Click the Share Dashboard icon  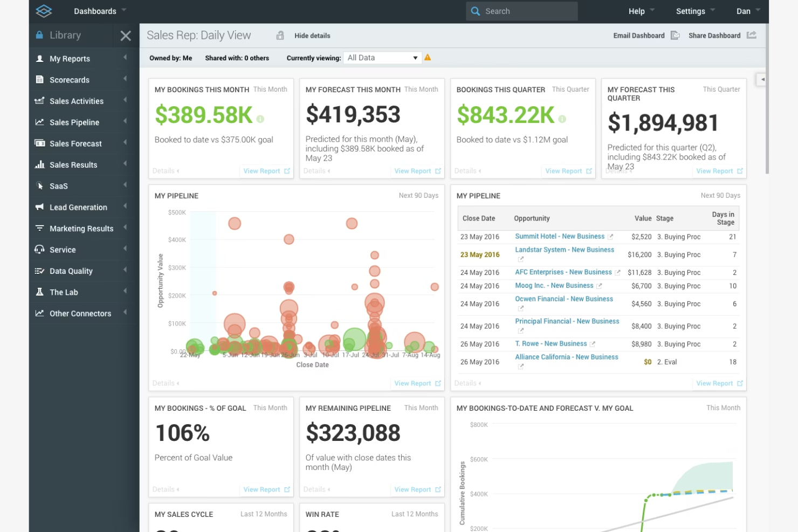coord(752,35)
